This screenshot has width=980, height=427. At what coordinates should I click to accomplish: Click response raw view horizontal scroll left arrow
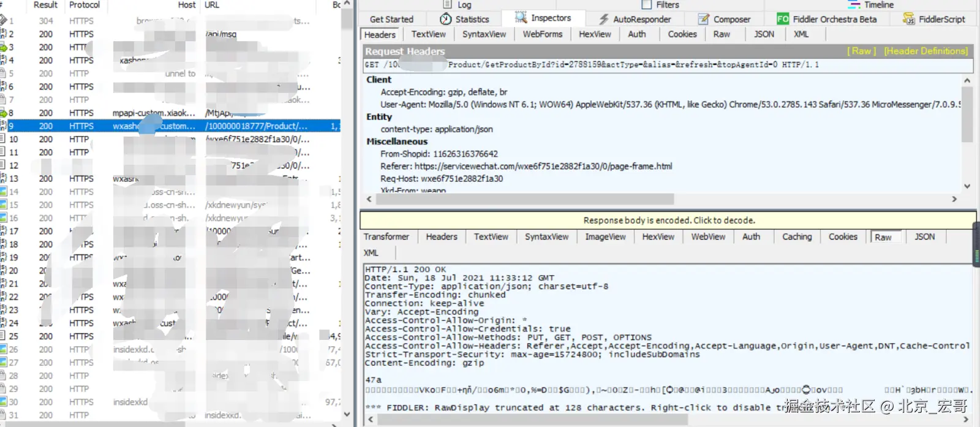tap(369, 420)
